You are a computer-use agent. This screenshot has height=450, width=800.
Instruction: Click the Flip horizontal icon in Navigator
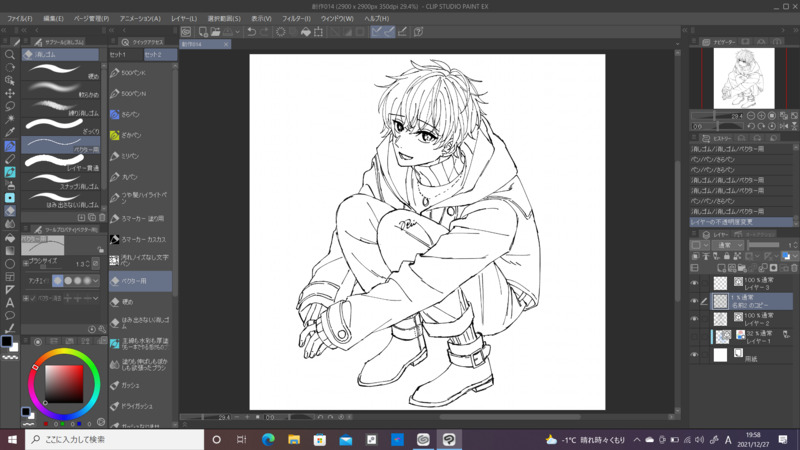pos(784,126)
